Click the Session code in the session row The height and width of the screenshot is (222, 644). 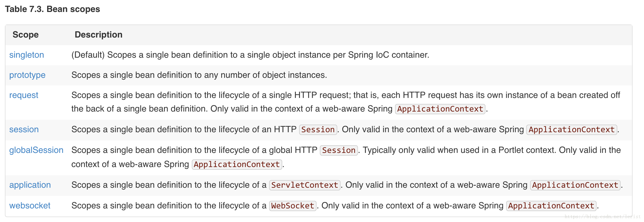pos(318,130)
